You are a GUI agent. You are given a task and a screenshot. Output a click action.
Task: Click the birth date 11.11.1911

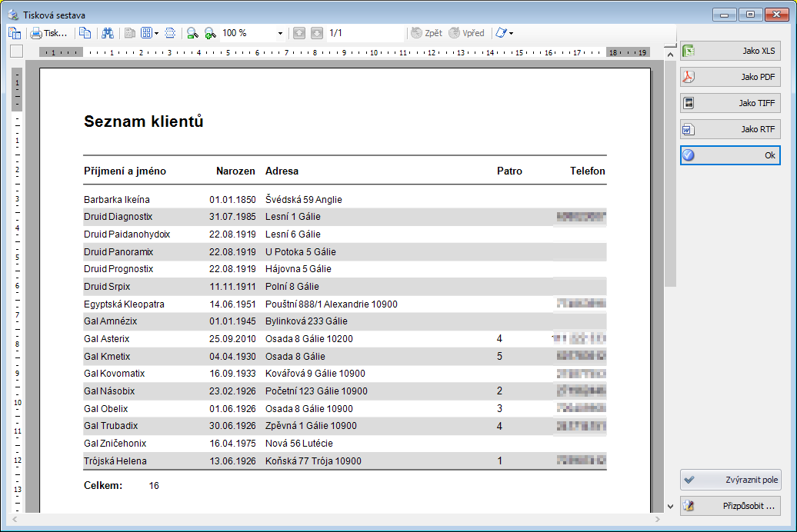click(233, 287)
